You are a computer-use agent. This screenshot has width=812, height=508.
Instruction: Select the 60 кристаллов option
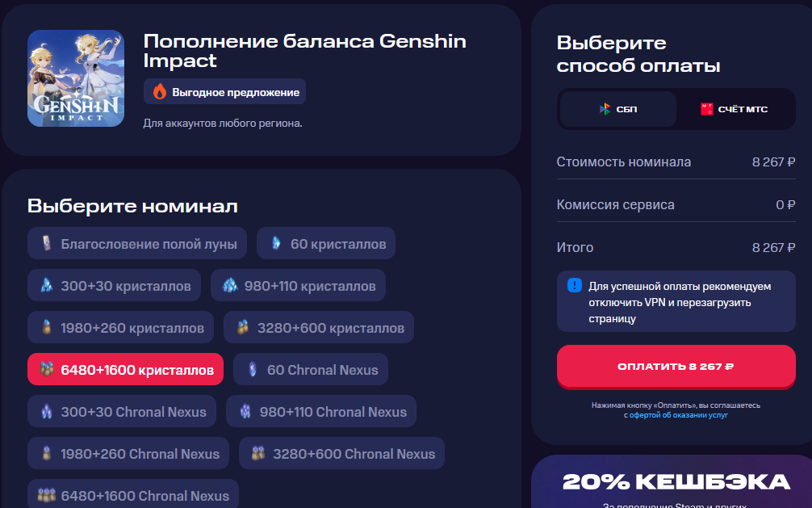(x=326, y=243)
